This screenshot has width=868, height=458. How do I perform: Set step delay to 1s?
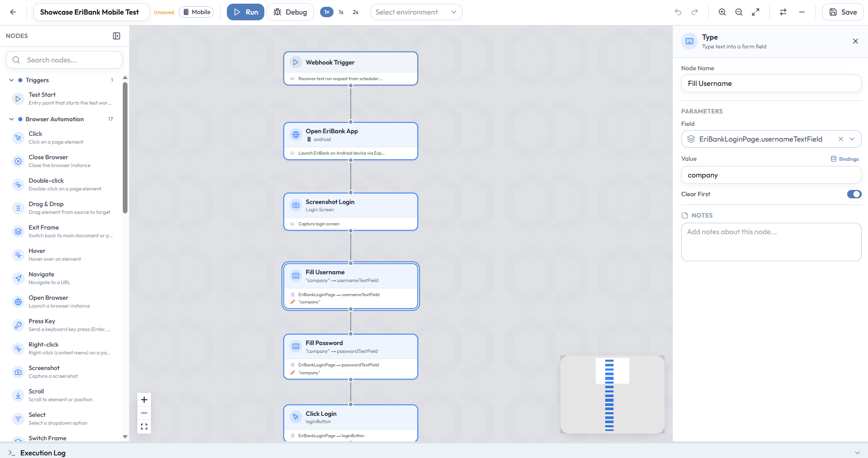coord(341,12)
